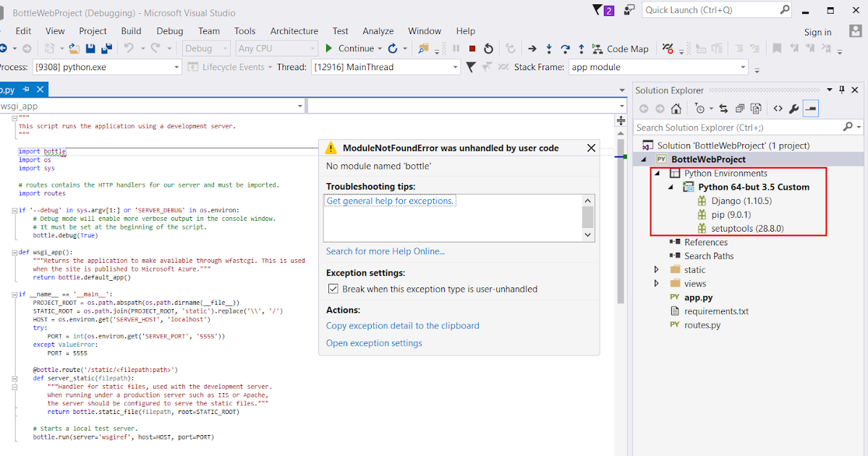This screenshot has width=868, height=456.
Task: Open exception settings from the dialog
Action: click(x=374, y=343)
